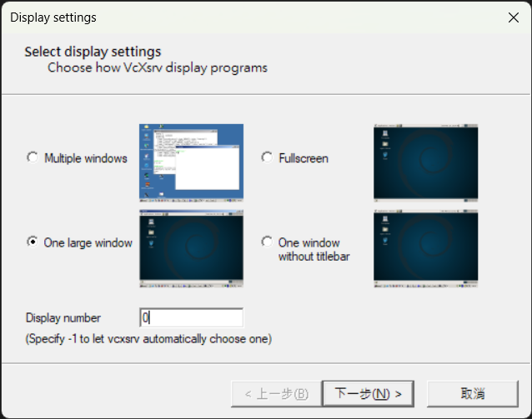Click 'Choose how VcXsrv display programs' subtitle
Viewport: 532px width, 419px height.
pos(158,67)
